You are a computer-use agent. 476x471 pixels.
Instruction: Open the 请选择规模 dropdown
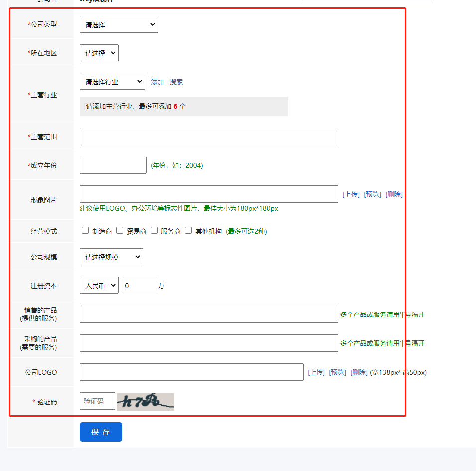(x=111, y=257)
